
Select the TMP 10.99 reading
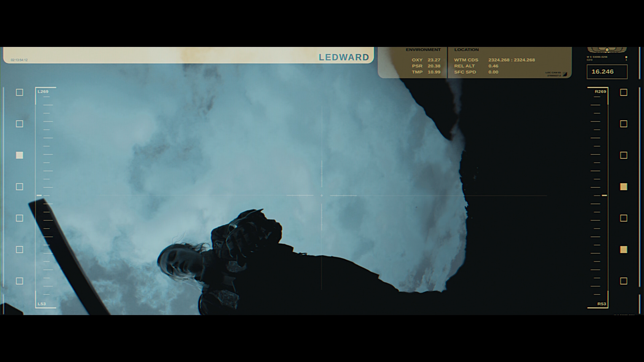point(426,72)
